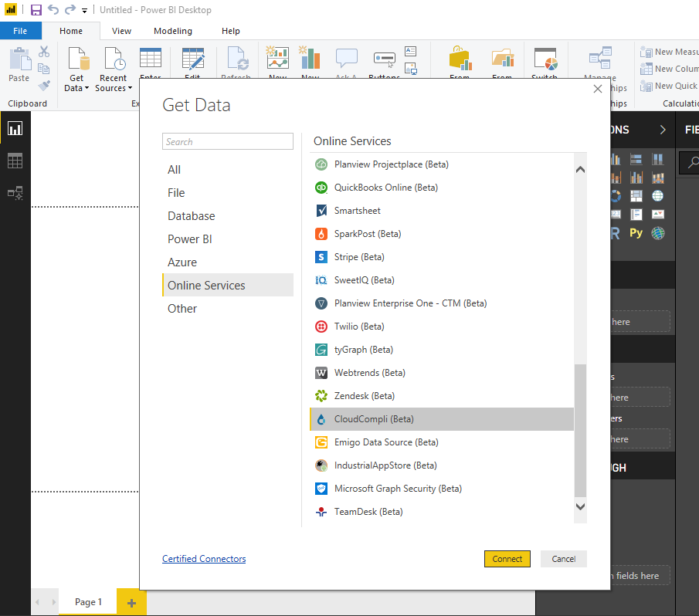Choose the Smartsheet connector

(442, 211)
